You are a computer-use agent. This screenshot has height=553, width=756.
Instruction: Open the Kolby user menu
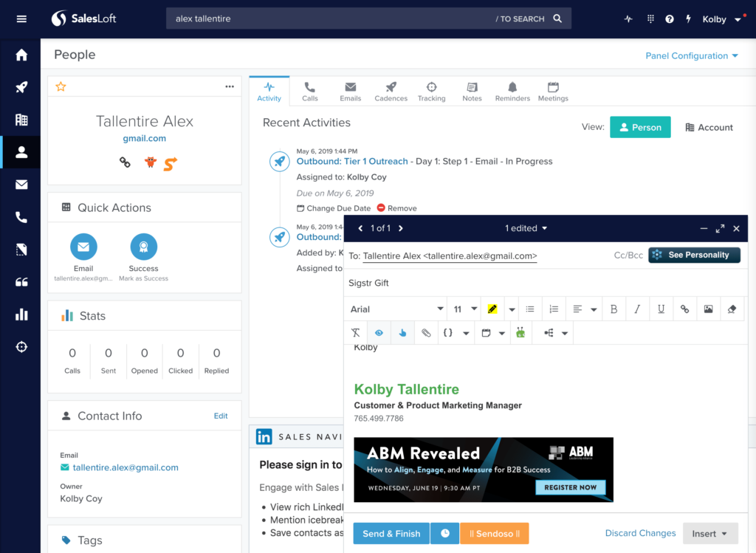coord(721,19)
